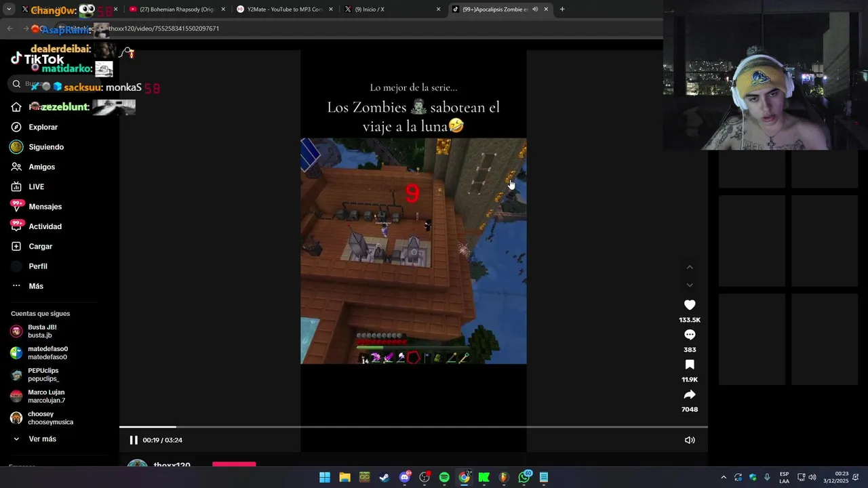Go to previous video with up chevron

(x=690, y=267)
